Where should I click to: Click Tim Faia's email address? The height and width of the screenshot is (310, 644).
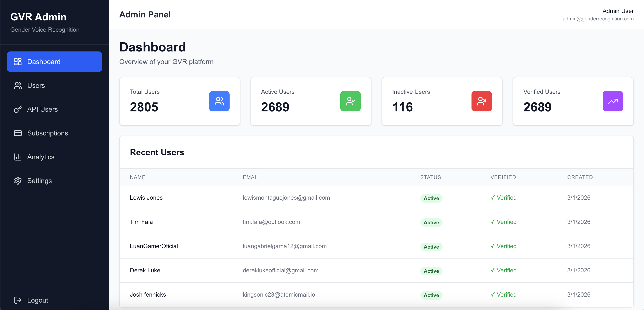tap(271, 222)
